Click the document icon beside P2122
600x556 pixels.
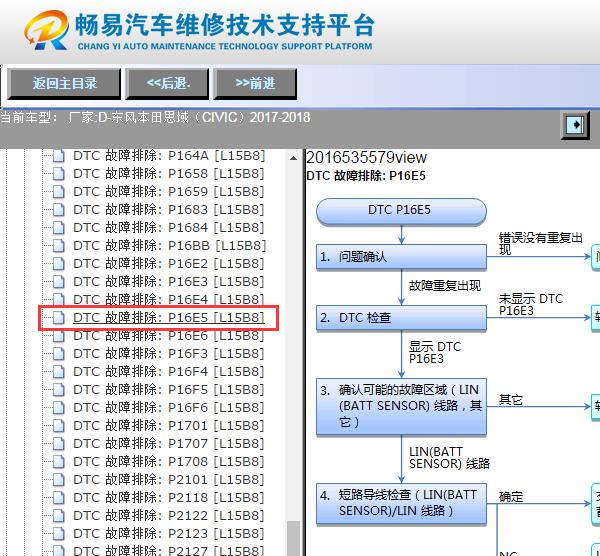pos(59,515)
